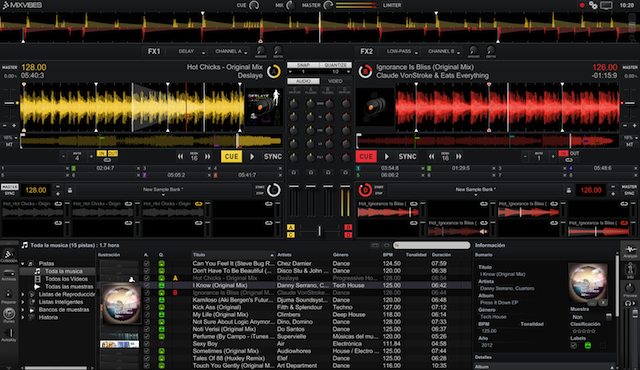Play deck B
The image size is (640, 370).
click(387, 157)
